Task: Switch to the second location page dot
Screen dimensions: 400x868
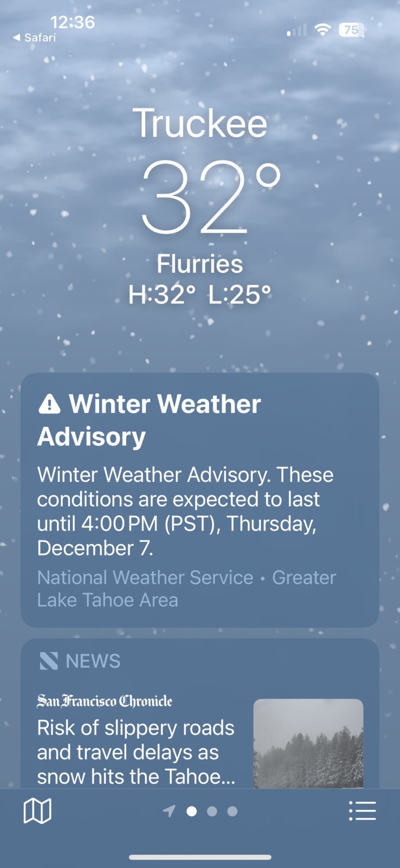Action: [x=212, y=811]
